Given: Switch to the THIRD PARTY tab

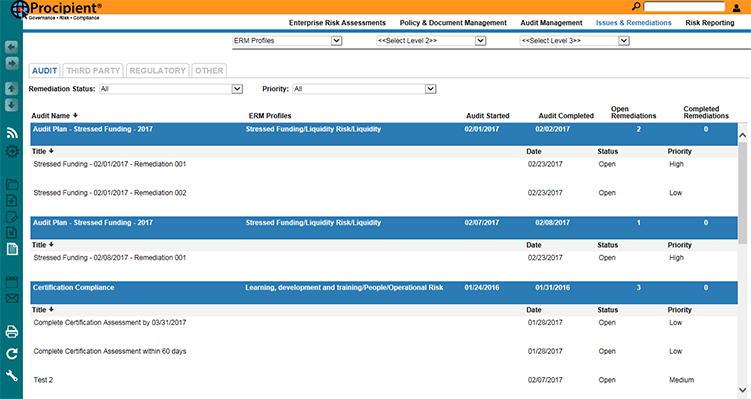Looking at the screenshot, I should [x=93, y=70].
